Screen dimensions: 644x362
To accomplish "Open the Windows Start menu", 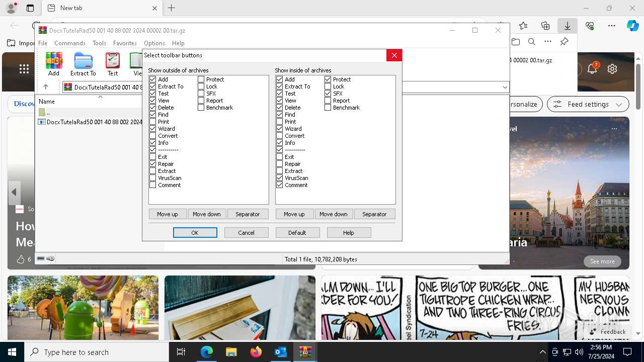I will click(12, 352).
